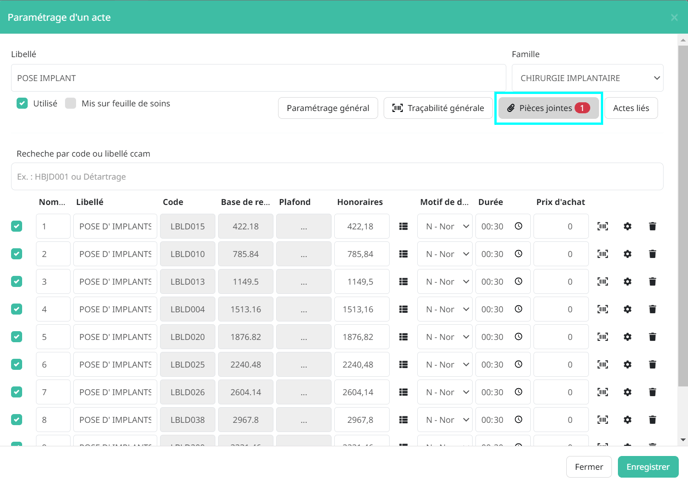Open settings gear for row LBLD013
Image resolution: width=688 pixels, height=485 pixels.
[627, 282]
